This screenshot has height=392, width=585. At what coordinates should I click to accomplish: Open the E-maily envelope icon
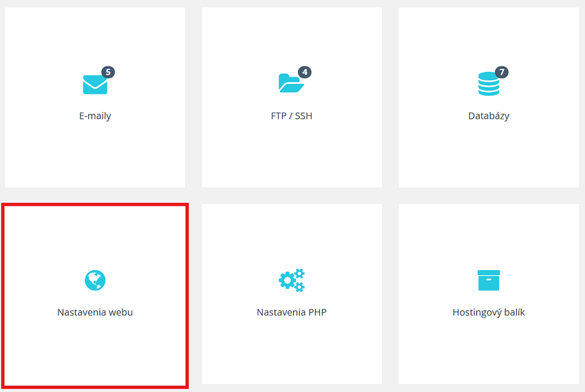coord(95,85)
